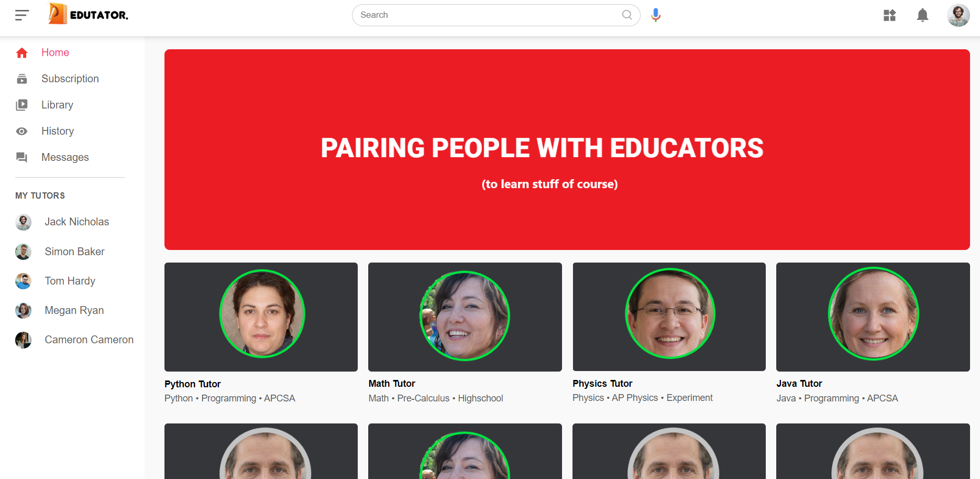Select tutor Jack Nicholas
This screenshot has width=980, height=479.
[76, 222]
